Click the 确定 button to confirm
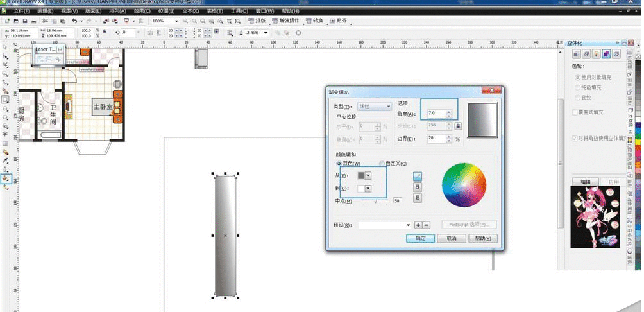 click(421, 238)
